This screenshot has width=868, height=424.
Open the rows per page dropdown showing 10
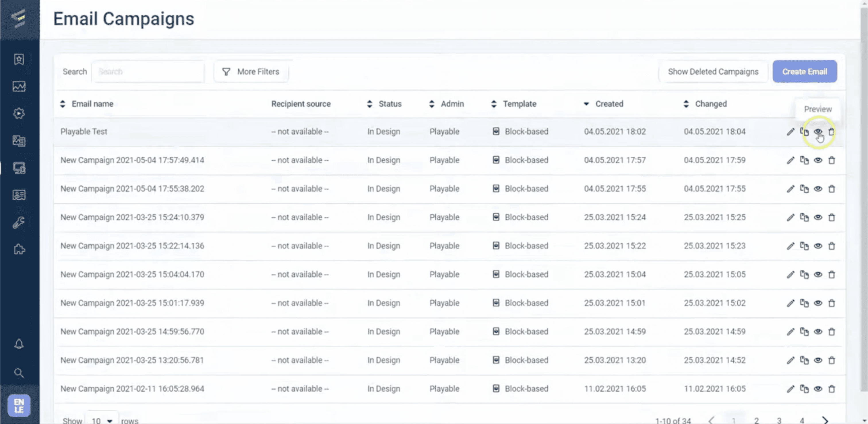(102, 420)
